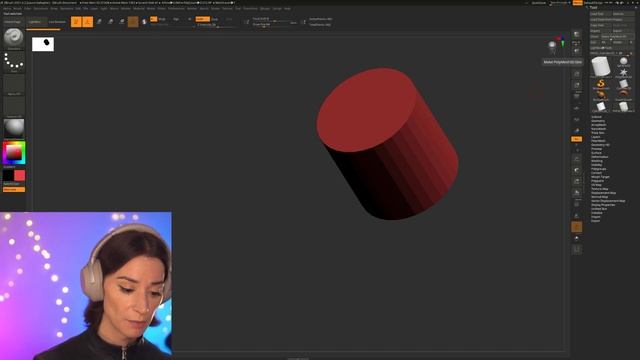Click the white silhouette thumbnail in viewport corner
640x360 pixels.
coord(43,44)
